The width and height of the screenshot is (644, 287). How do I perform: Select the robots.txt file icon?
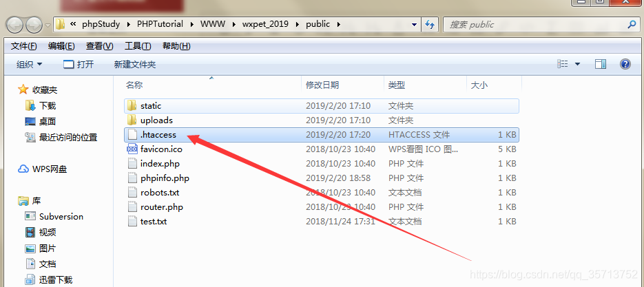(132, 193)
